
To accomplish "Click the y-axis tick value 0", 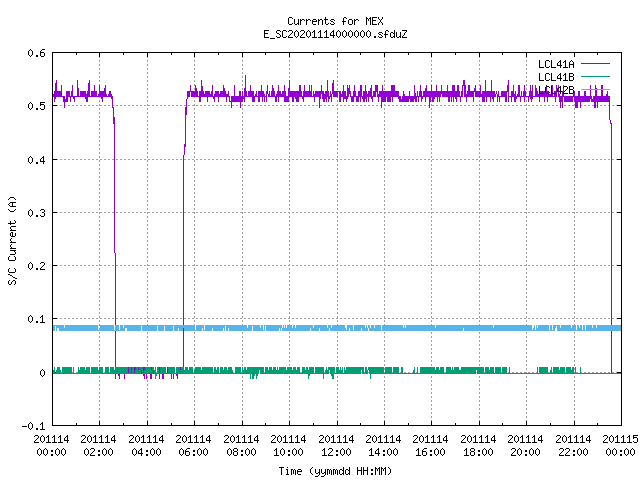I will [42, 373].
